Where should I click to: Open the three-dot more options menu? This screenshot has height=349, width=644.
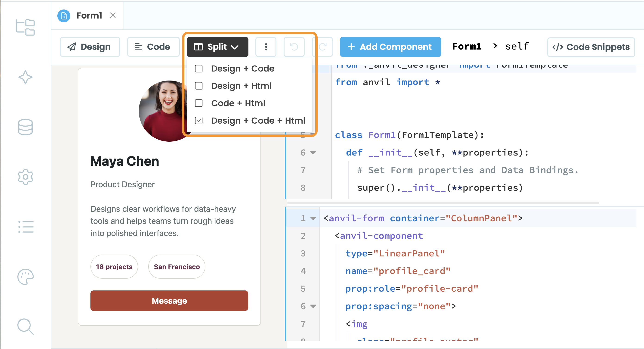(266, 47)
